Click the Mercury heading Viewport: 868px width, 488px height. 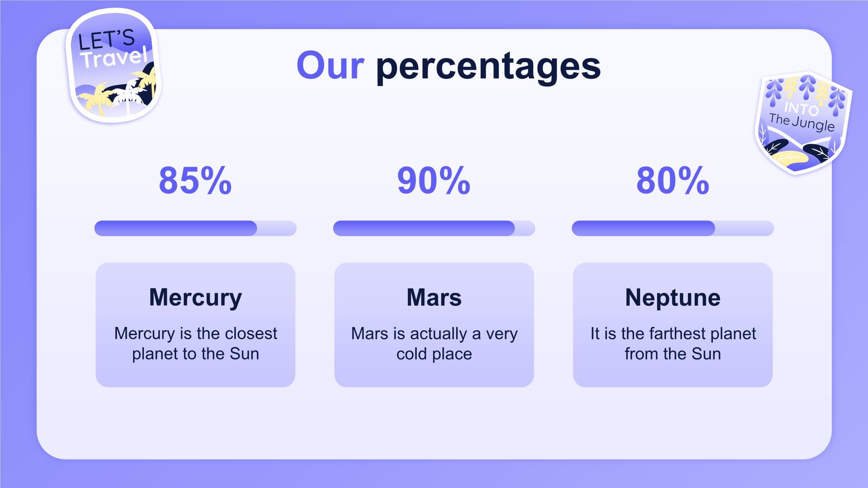(x=195, y=298)
